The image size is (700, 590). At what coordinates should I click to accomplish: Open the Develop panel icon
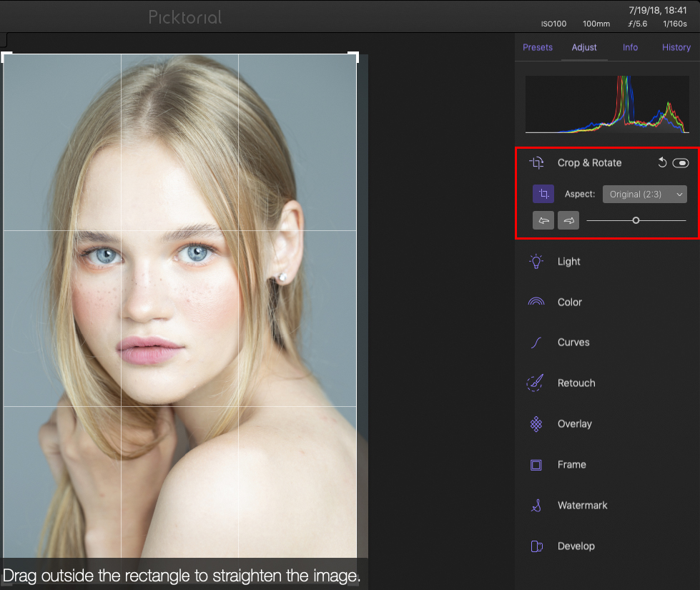(x=535, y=546)
